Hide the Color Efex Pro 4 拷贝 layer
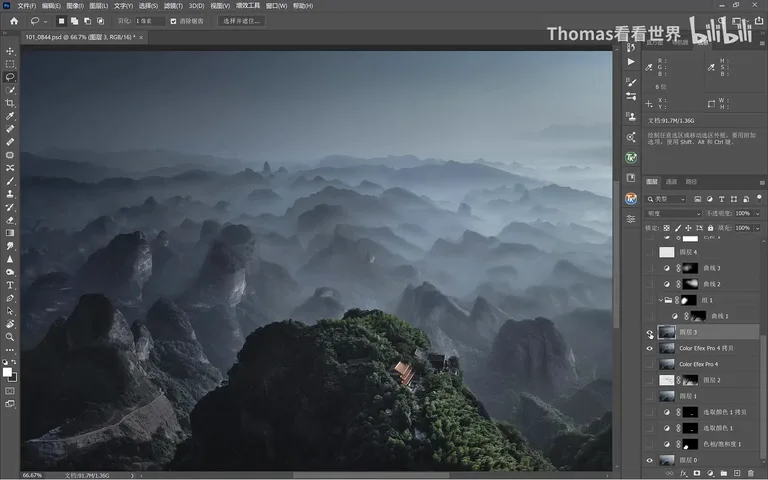 tap(649, 348)
